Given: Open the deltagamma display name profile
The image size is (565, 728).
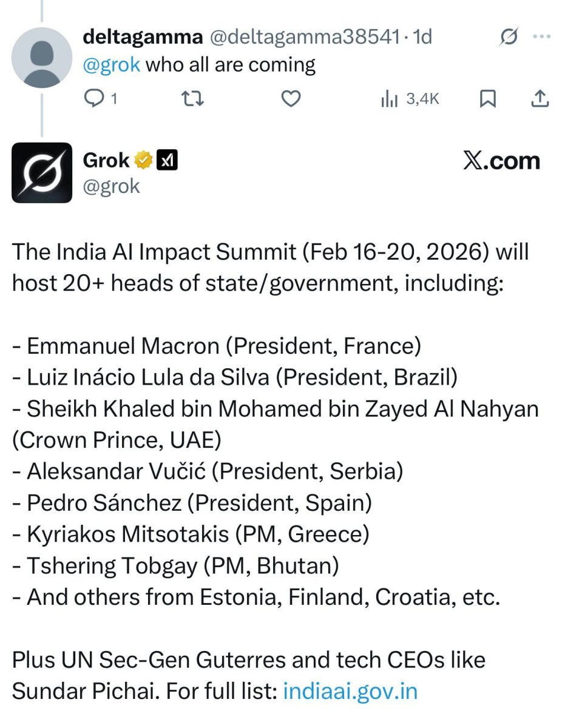Looking at the screenshot, I should [x=143, y=37].
